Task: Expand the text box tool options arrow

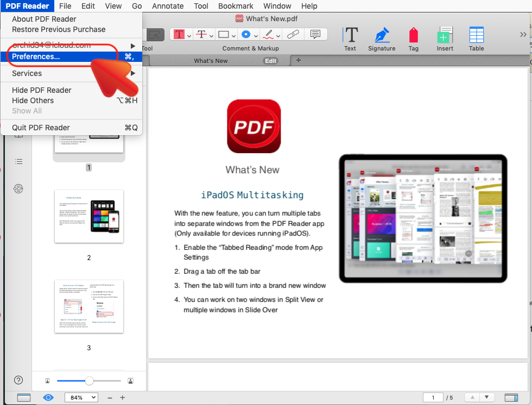Action: coord(189,36)
